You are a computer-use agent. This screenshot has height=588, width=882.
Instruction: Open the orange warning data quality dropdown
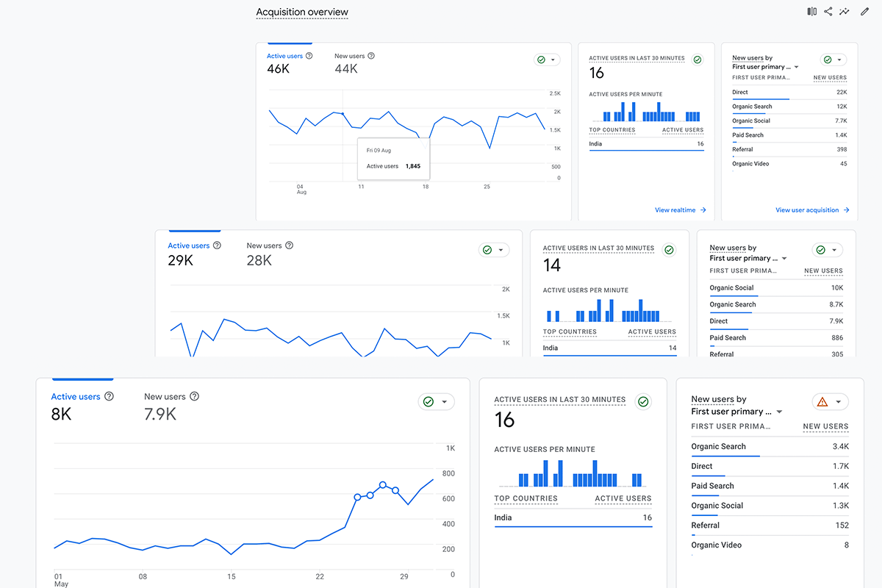tap(830, 401)
